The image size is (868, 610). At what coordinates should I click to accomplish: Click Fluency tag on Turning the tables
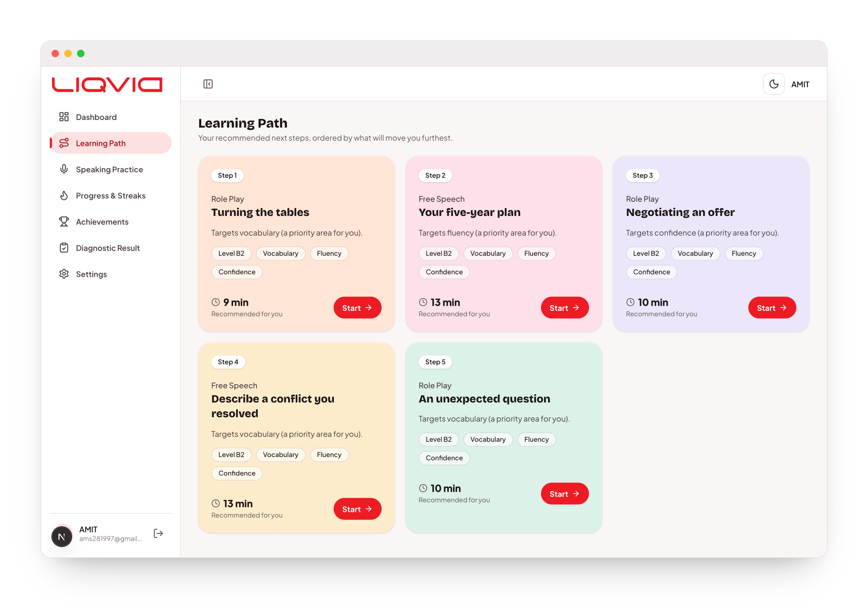(x=329, y=254)
